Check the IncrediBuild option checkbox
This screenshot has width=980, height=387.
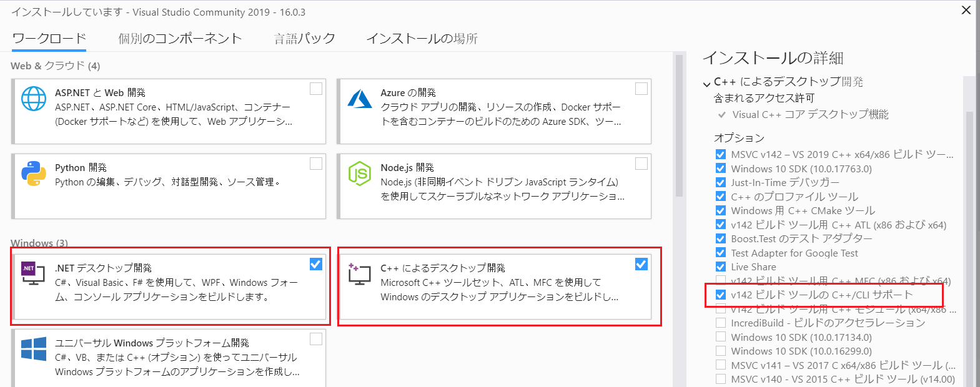pyautogui.click(x=721, y=323)
